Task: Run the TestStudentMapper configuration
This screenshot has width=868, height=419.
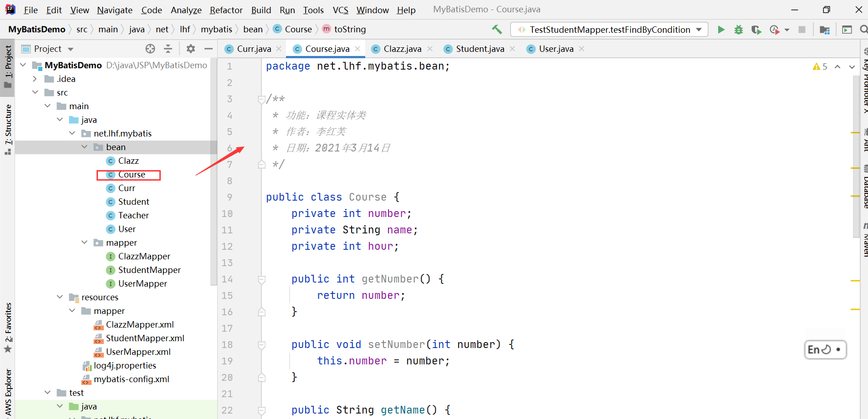Action: (x=721, y=30)
